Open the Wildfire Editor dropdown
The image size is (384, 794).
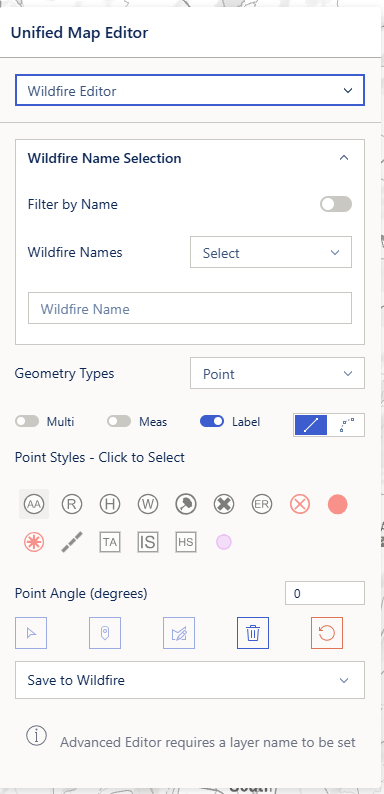(190, 91)
